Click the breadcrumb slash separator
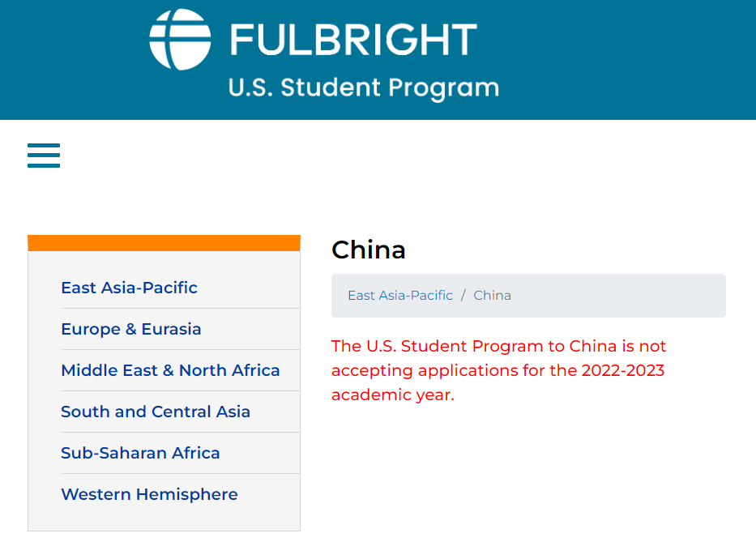756x559 pixels. (463, 296)
